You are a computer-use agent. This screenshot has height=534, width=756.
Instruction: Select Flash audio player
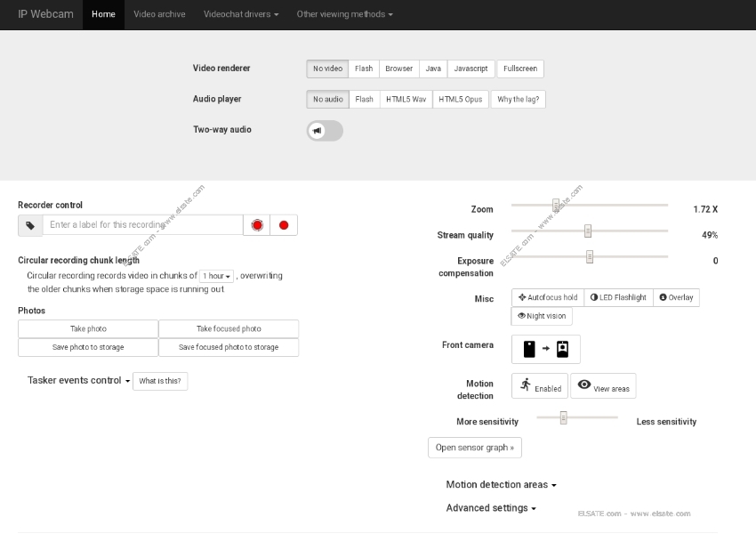pos(365,100)
